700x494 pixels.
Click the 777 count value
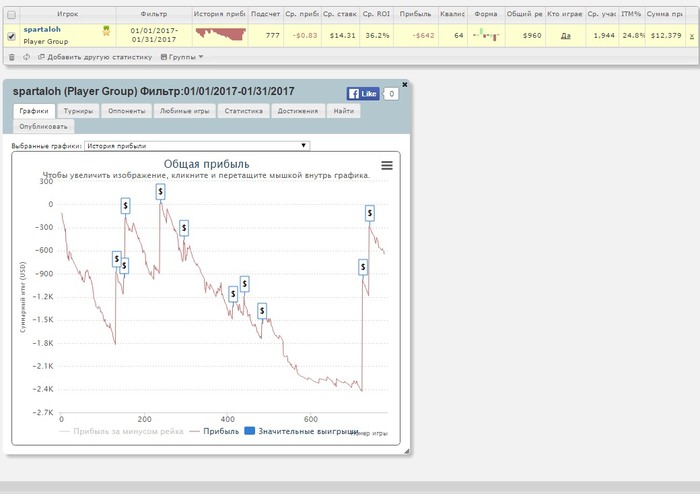click(x=272, y=35)
